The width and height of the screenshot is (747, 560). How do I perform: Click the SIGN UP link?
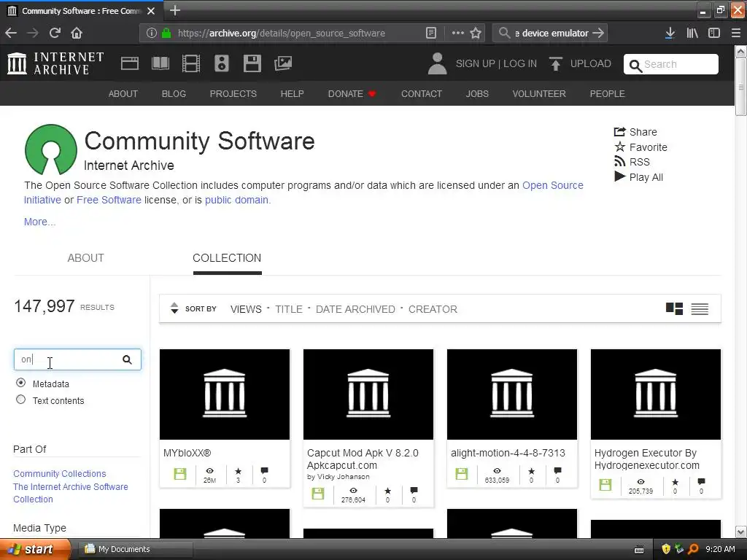[x=475, y=64]
